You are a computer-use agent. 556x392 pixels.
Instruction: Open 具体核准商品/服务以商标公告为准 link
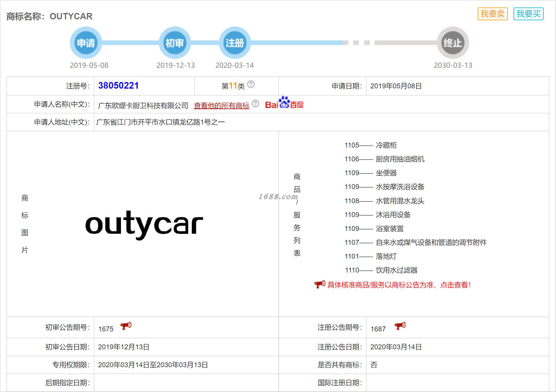(x=399, y=285)
